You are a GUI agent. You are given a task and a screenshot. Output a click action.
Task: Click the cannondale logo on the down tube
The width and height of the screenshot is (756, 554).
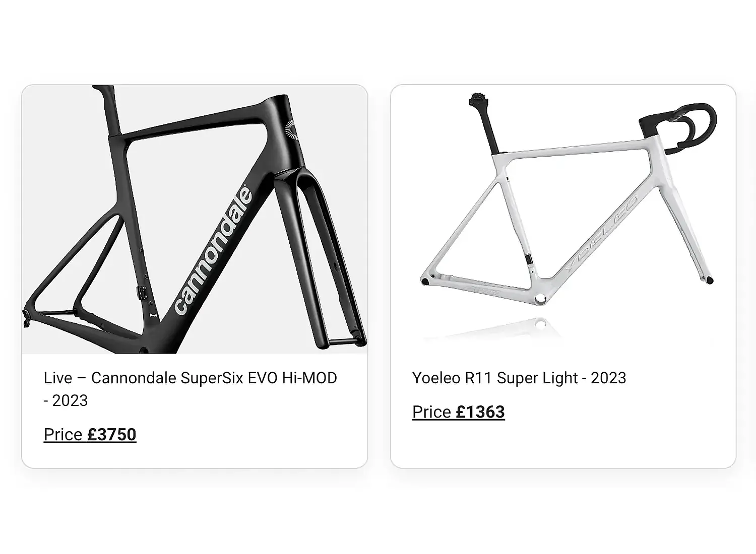213,251
